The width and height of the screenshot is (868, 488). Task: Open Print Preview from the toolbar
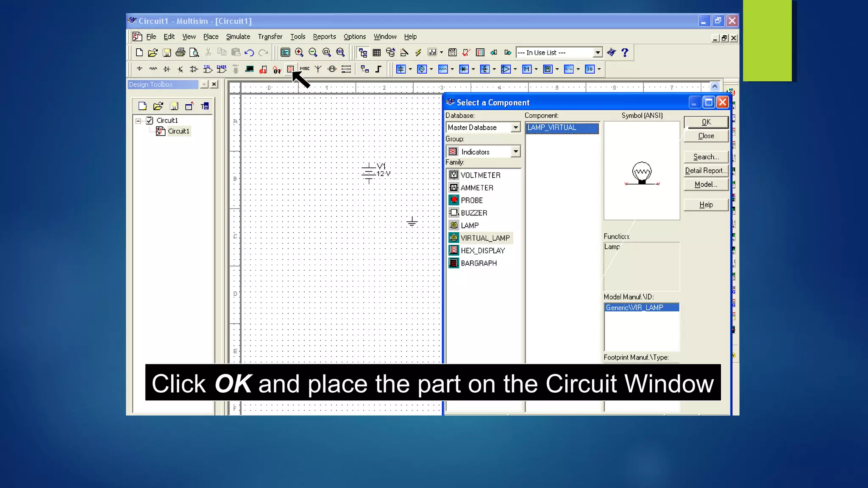click(x=194, y=53)
